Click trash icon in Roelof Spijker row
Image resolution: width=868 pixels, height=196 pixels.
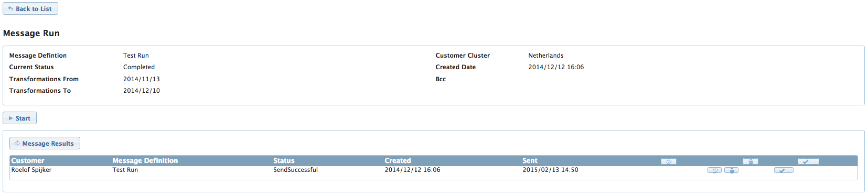731,170
